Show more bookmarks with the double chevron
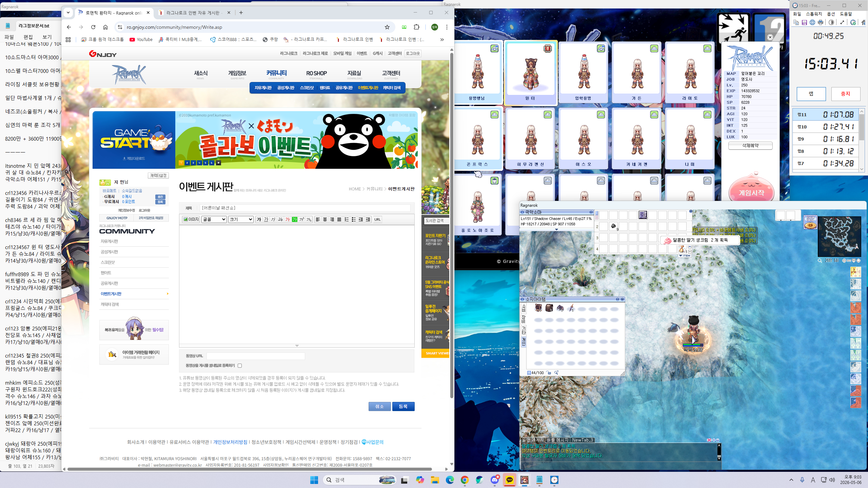 [442, 40]
